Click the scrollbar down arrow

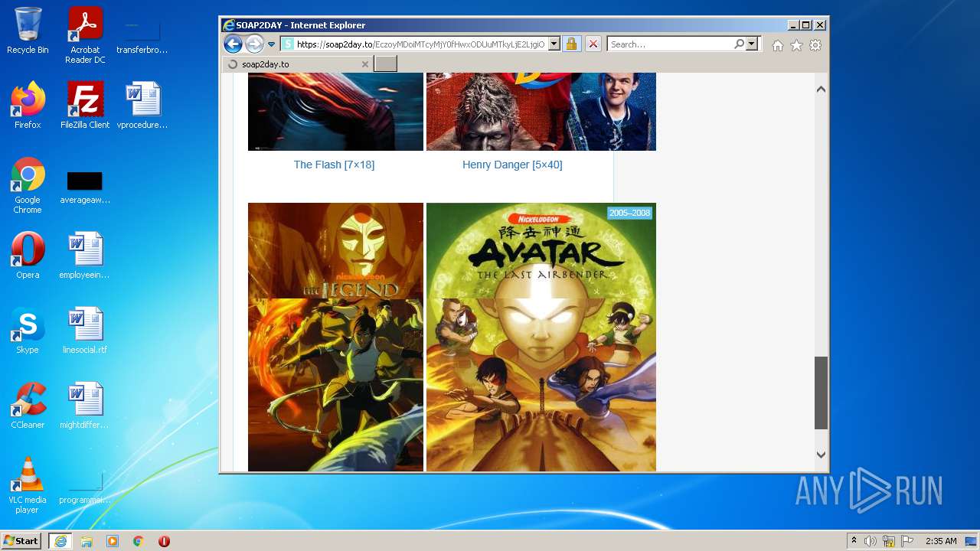coord(821,455)
